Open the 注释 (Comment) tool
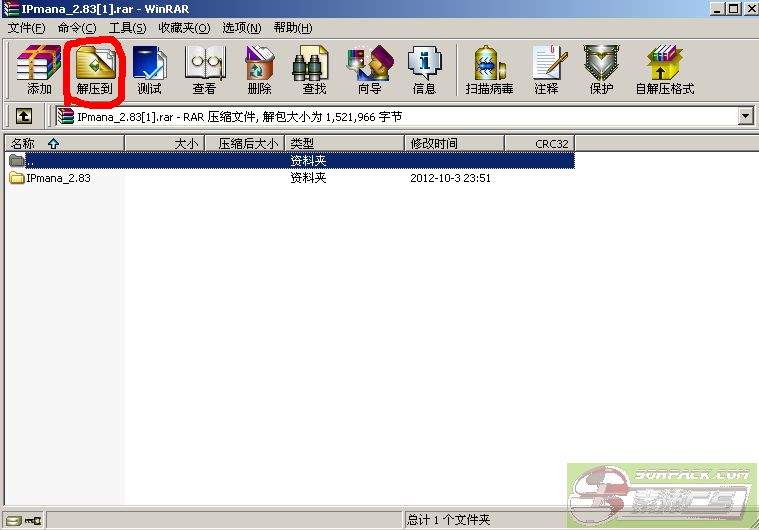Viewport: 759px width, 530px height. pos(546,70)
